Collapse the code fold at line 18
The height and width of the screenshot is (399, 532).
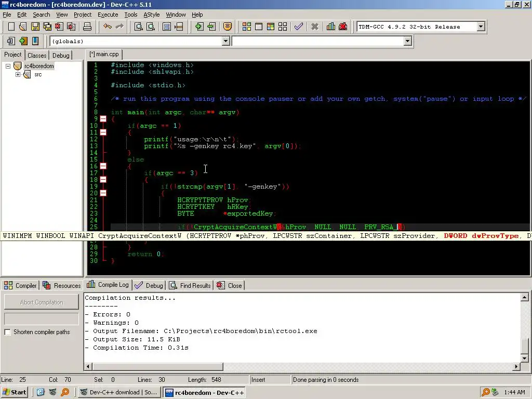[103, 179]
